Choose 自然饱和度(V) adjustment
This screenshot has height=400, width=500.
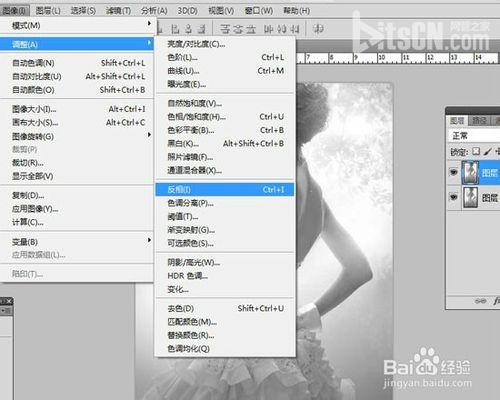[225, 103]
